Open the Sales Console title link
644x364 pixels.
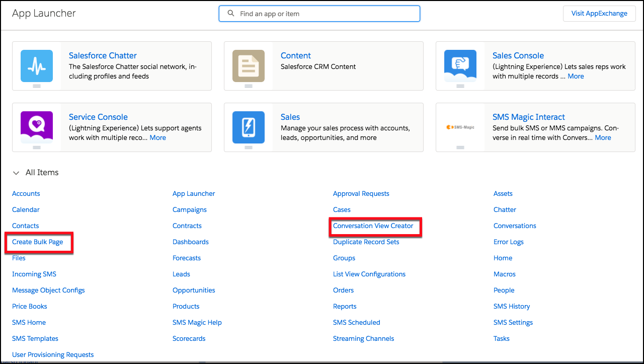518,55
